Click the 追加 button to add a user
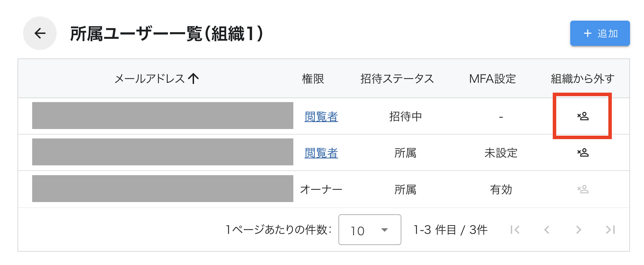 point(599,33)
